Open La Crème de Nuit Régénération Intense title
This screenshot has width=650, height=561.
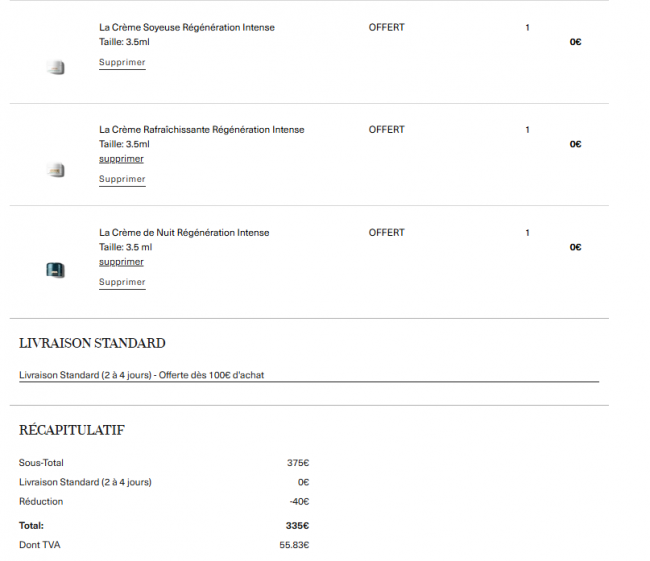click(184, 233)
